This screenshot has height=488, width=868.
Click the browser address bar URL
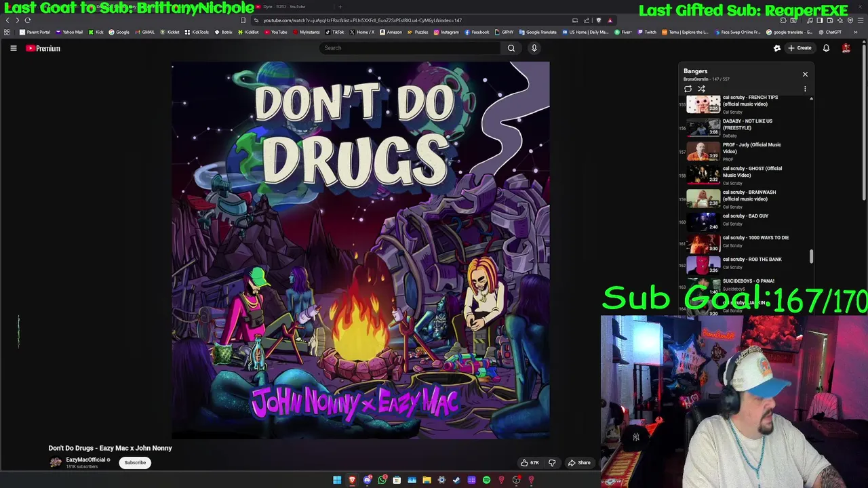click(x=362, y=20)
